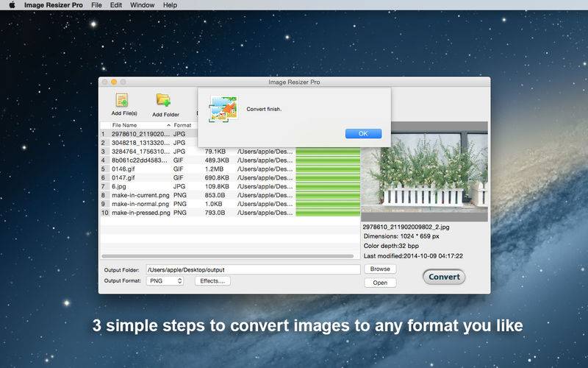This screenshot has height=368, width=588.
Task: Select the 8b061c22dd4583... file row
Action: [x=230, y=160]
